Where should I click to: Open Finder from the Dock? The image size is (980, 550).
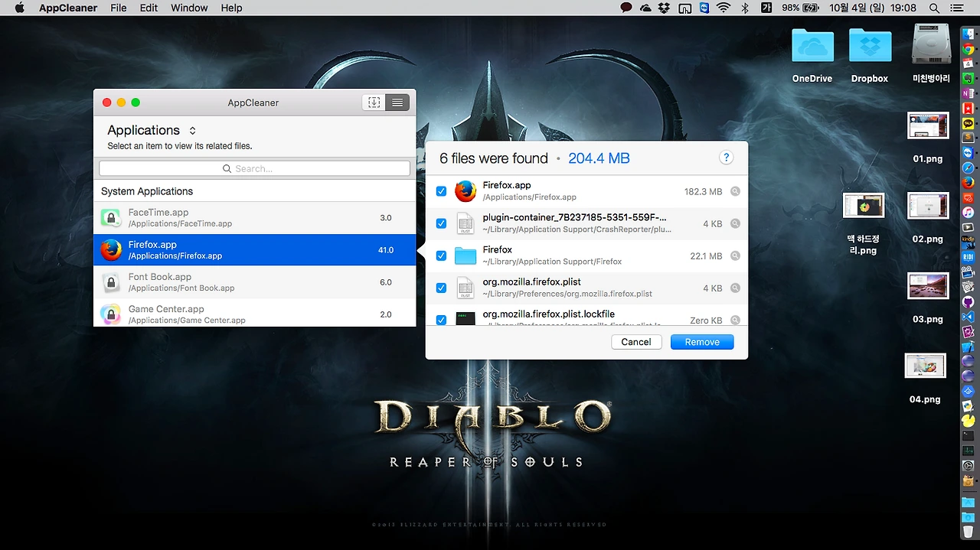(968, 33)
